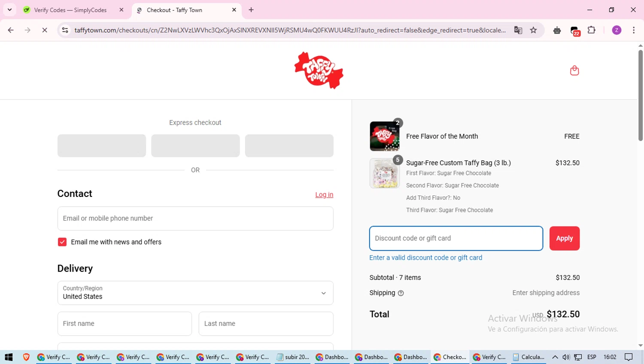Image resolution: width=644 pixels, height=364 pixels.
Task: Select 'Sugar-Free Custom Taffy Bag (3 lb.)' text
Action: (x=459, y=163)
